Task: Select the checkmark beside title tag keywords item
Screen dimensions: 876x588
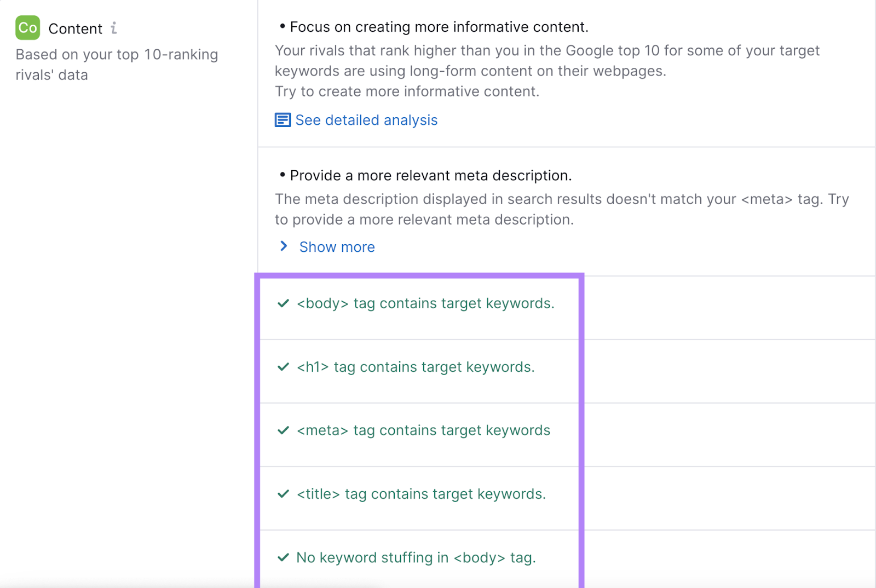Action: (x=283, y=493)
